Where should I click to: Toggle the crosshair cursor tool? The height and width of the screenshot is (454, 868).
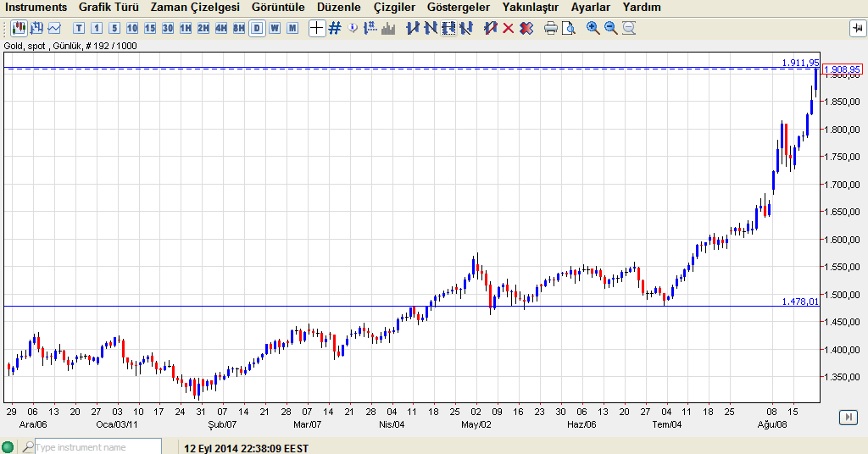317,28
